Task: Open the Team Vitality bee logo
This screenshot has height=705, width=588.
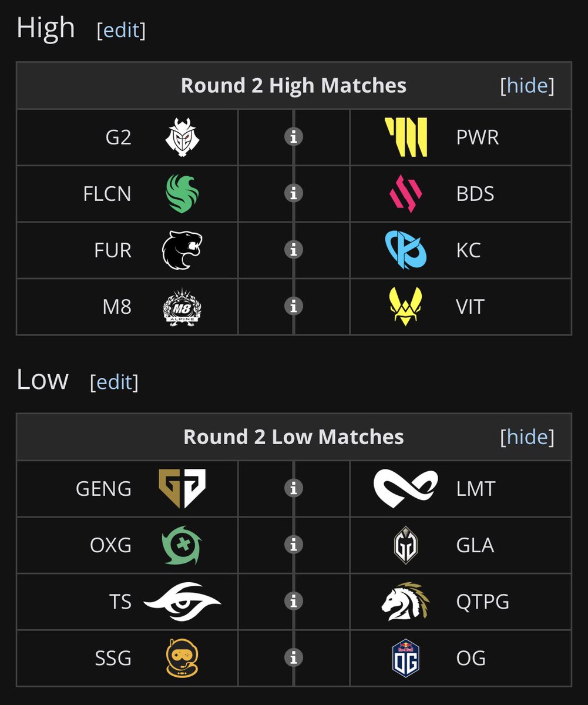Action: [x=406, y=306]
